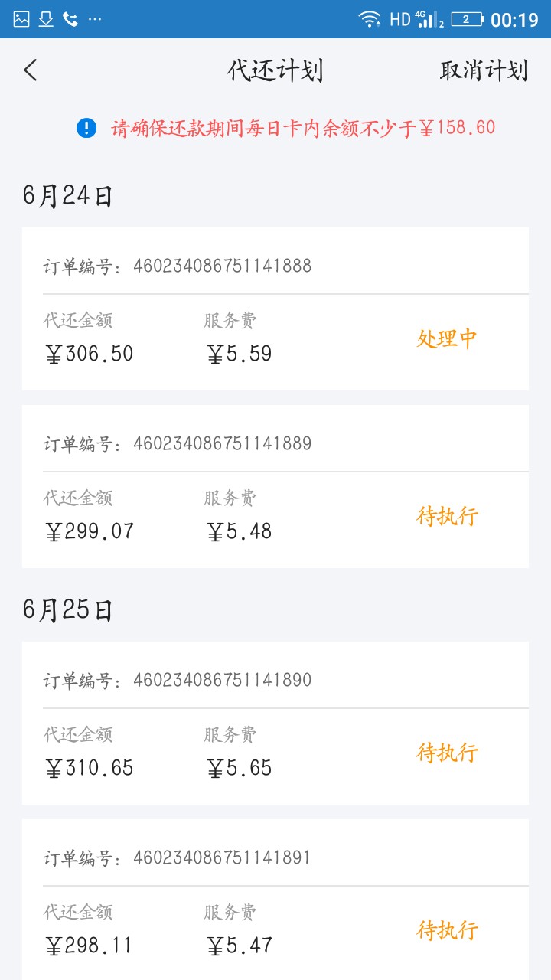This screenshot has width=551, height=980.
Task: Tap the 6月25日 date header
Action: (x=67, y=610)
